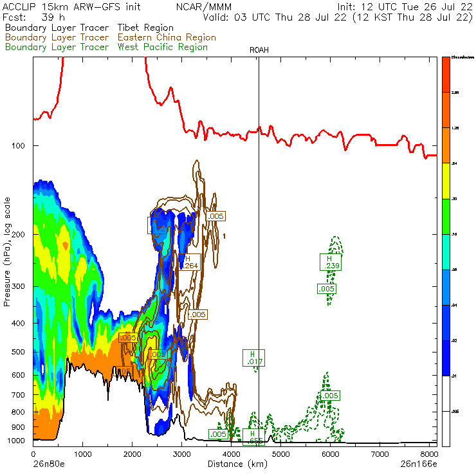
Task: Click the darkest blue color bar segment above .01
Action: [446, 358]
